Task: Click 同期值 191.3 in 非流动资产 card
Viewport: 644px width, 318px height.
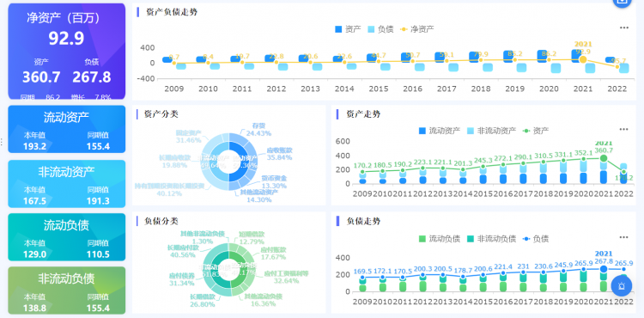Action: tap(98, 195)
